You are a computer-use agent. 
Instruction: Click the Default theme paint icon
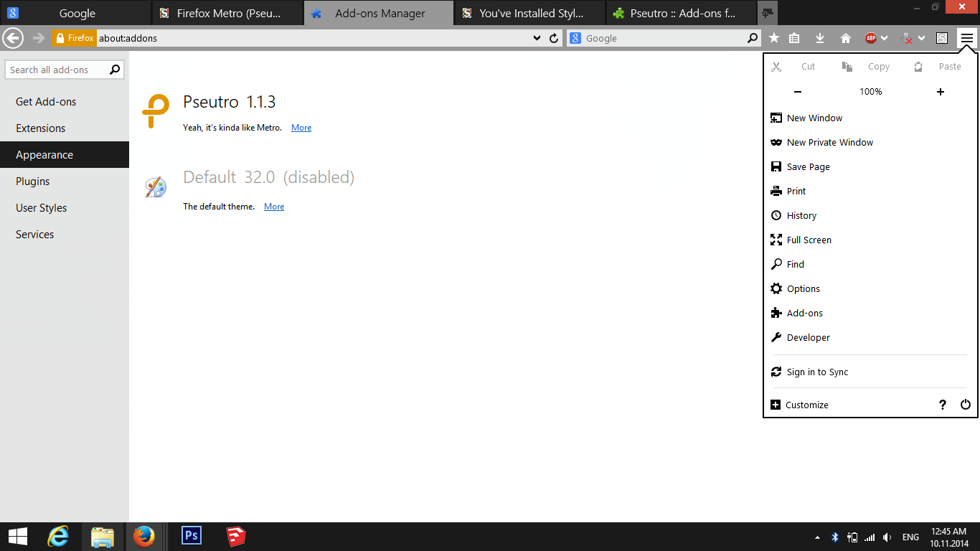coord(156,187)
